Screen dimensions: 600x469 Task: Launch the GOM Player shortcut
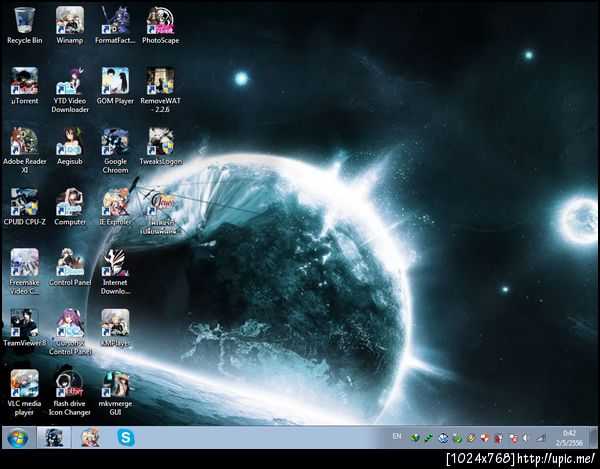pyautogui.click(x=115, y=86)
